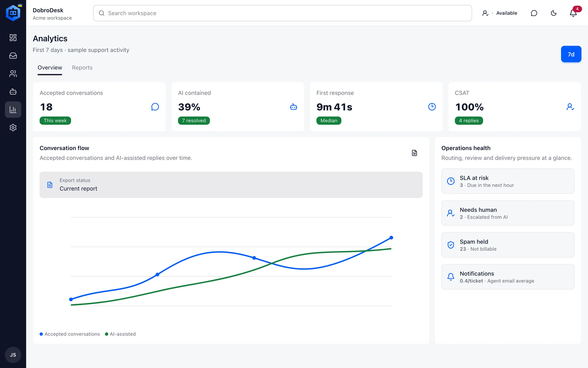Click the Conversation flow export document icon
The height and width of the screenshot is (368, 588).
[414, 153]
